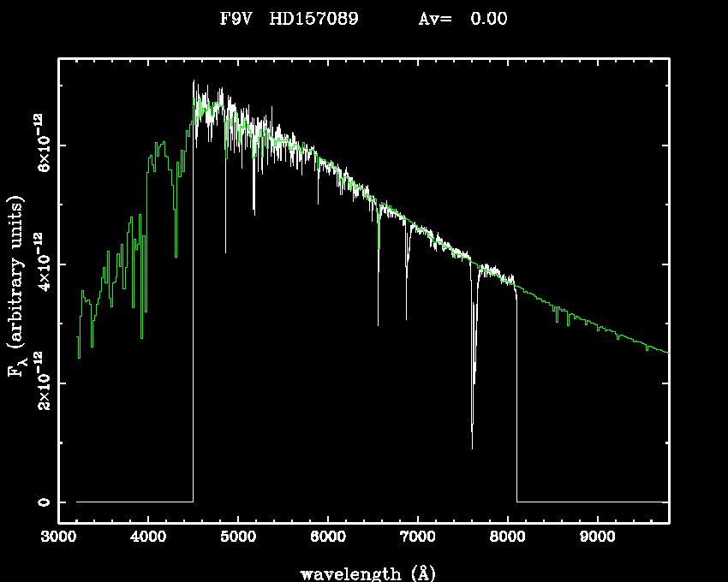
Task: Click the Av= 0.00 extinction value
Action: point(462,19)
